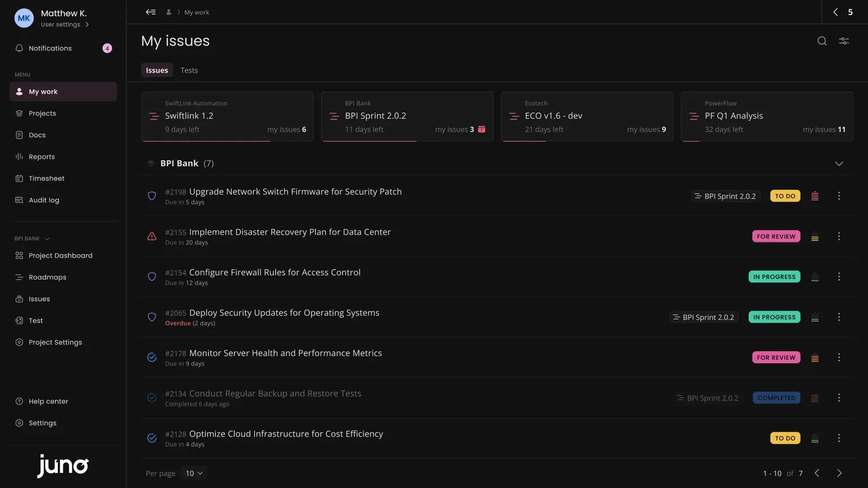Open more options for issue #2154
Image resolution: width=868 pixels, height=488 pixels.
[x=839, y=277]
